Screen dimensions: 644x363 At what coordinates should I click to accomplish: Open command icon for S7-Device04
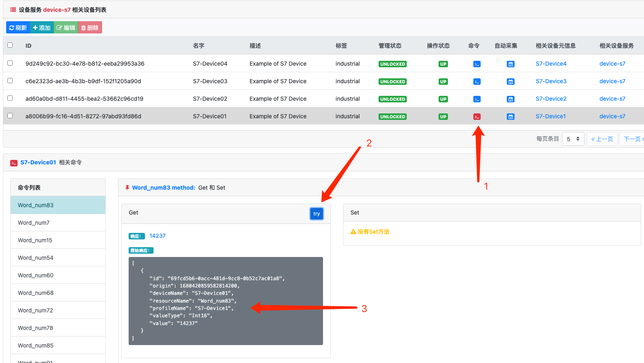pyautogui.click(x=477, y=64)
